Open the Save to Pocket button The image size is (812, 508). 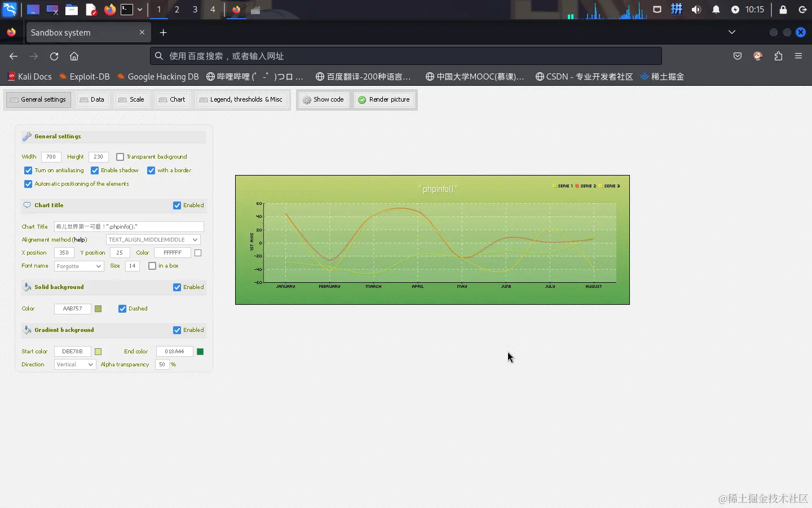click(738, 56)
